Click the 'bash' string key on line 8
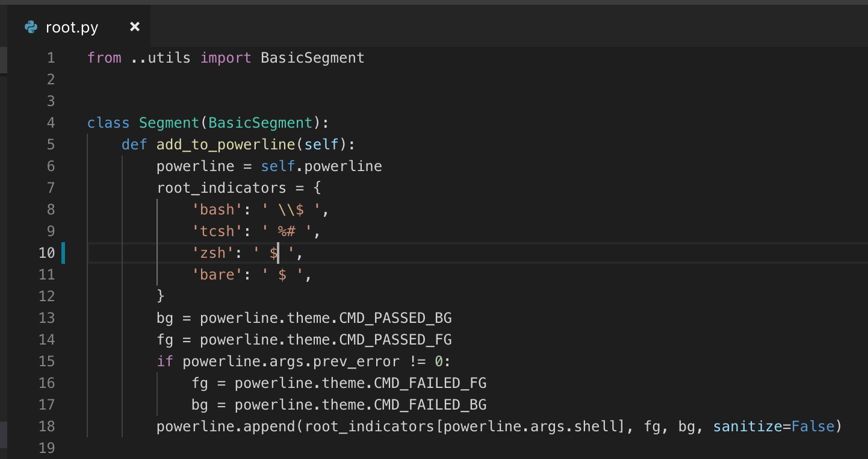The width and height of the screenshot is (868, 459). pyautogui.click(x=217, y=209)
